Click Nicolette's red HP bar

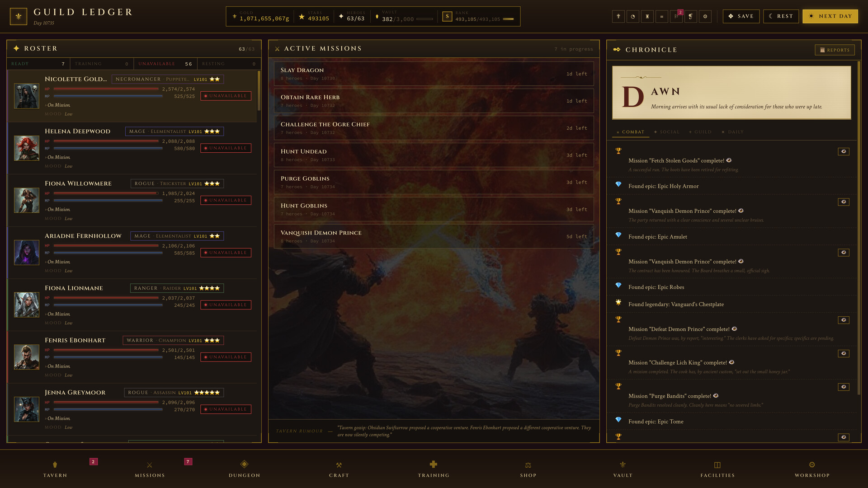coord(106,89)
